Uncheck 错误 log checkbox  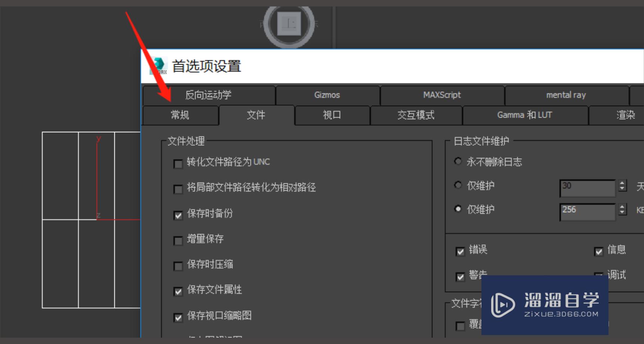460,251
